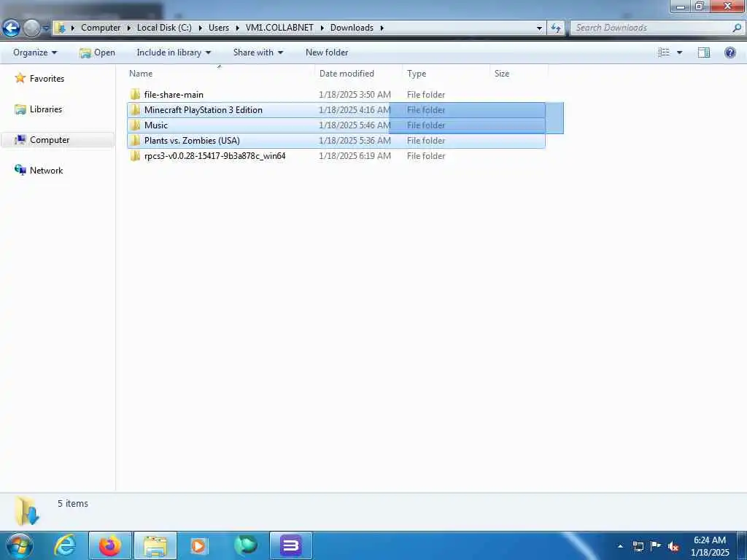Click folder icon of Music row
This screenshot has width=747, height=560.
(x=135, y=125)
